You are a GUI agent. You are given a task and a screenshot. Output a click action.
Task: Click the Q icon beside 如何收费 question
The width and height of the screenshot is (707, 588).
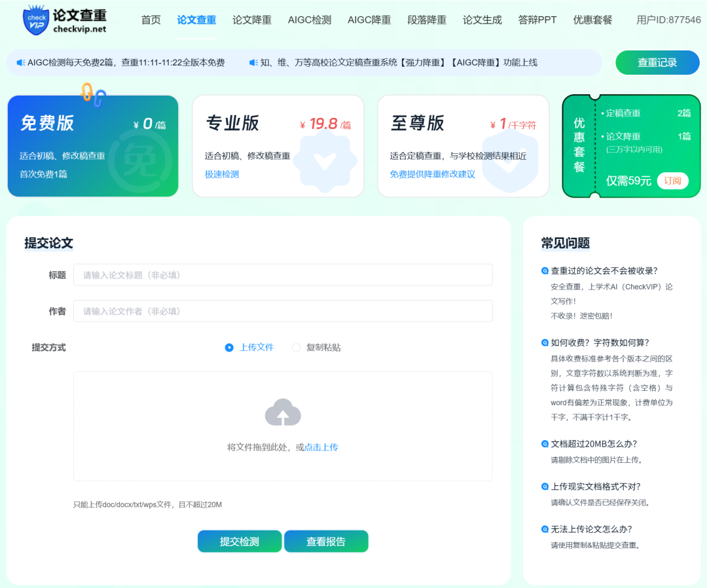click(x=545, y=342)
